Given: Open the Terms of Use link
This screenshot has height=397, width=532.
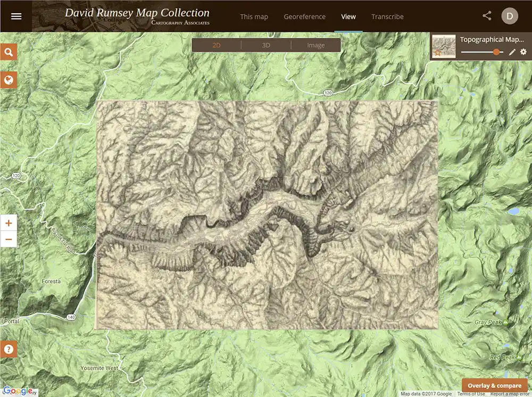Looking at the screenshot, I should coord(471,394).
